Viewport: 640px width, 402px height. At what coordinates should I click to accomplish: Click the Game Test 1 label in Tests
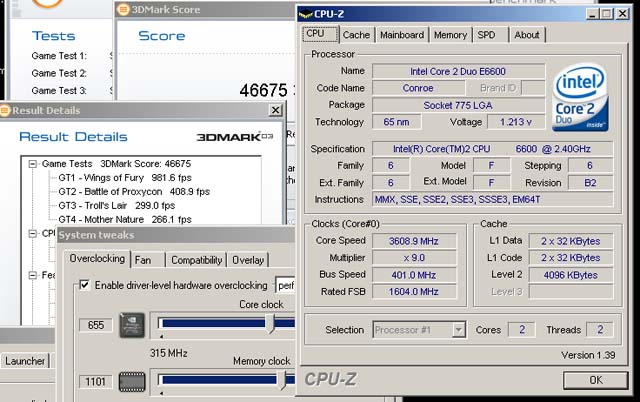[x=59, y=56]
